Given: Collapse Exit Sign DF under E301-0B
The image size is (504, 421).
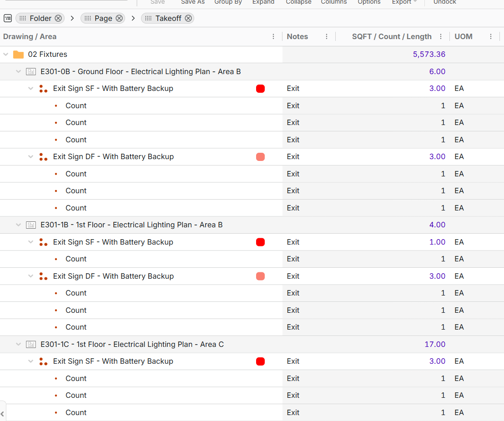Looking at the screenshot, I should point(31,157).
